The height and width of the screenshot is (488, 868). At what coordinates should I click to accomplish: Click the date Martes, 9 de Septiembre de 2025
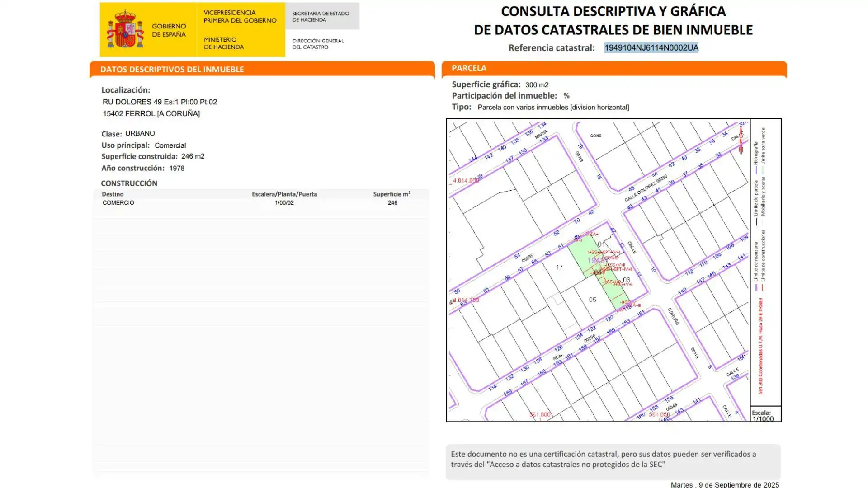click(x=725, y=484)
